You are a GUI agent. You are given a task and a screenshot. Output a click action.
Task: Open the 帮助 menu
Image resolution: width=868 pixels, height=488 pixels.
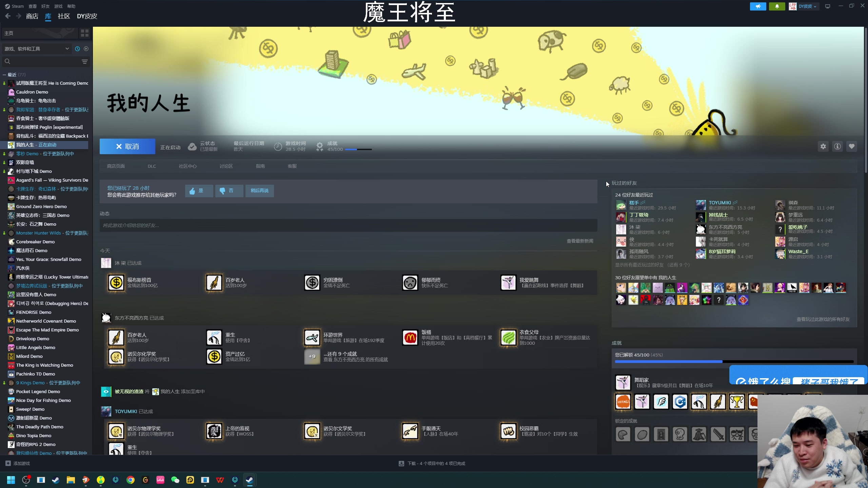click(71, 6)
